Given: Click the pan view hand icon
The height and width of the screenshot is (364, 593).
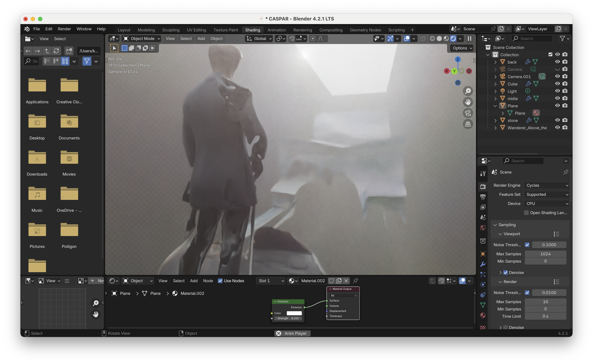Looking at the screenshot, I should point(468,102).
